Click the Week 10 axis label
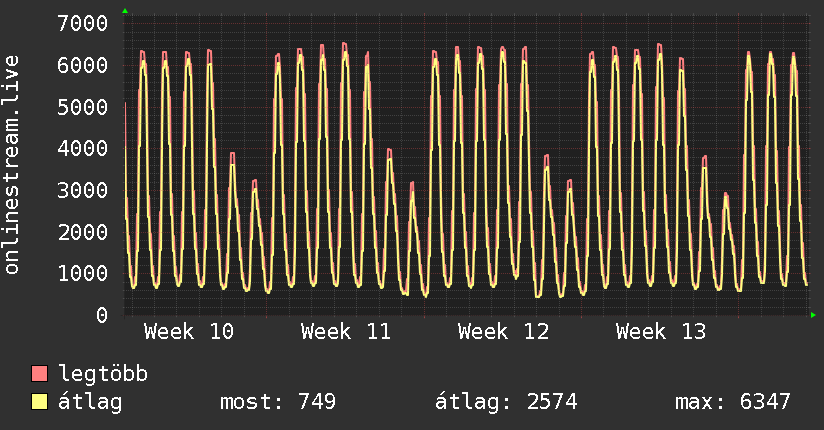Screen dimensions: 824x430 pyautogui.click(x=189, y=332)
